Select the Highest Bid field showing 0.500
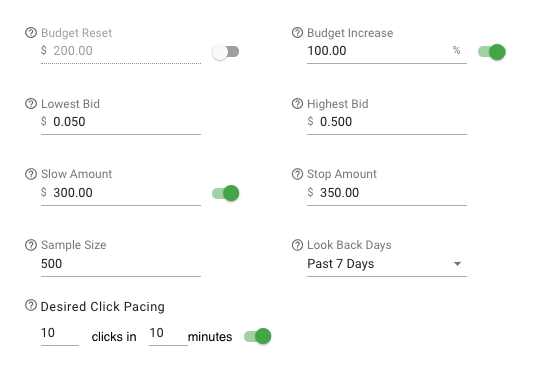This screenshot has height=367, width=544. point(387,122)
